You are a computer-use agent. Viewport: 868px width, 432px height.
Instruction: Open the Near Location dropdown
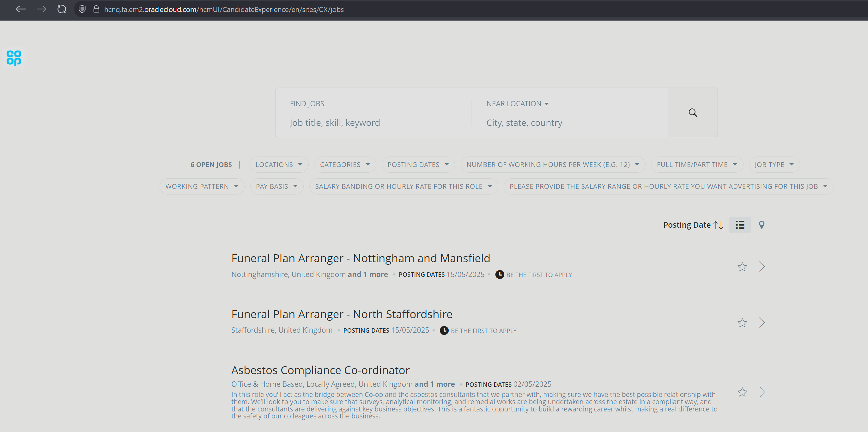(517, 103)
